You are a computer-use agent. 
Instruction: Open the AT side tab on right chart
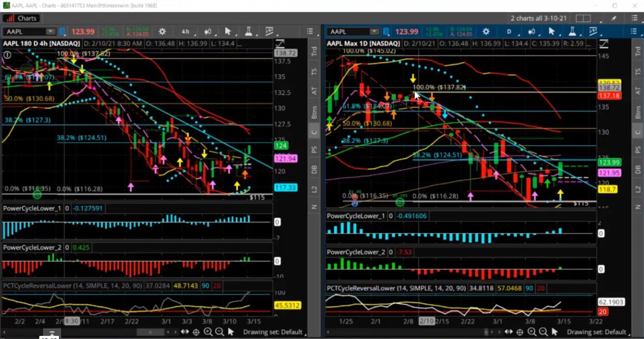tap(638, 91)
